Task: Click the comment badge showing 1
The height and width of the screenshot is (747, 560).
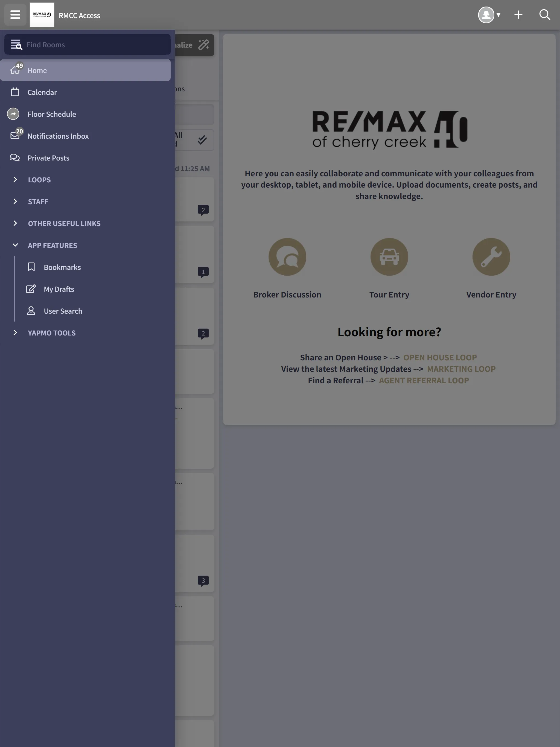Action: (x=203, y=272)
